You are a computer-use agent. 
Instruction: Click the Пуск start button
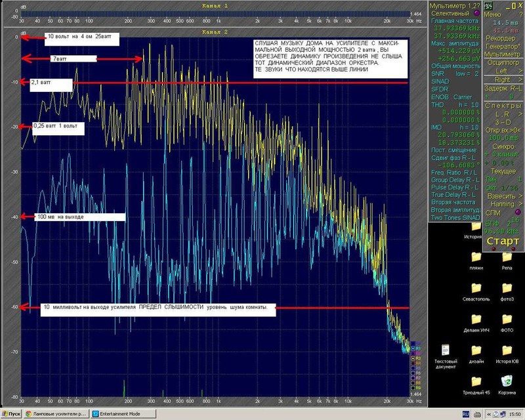tap(11, 414)
